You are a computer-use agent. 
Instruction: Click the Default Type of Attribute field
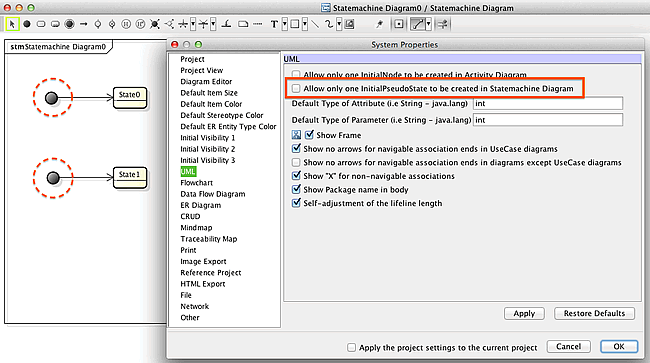[x=548, y=103]
